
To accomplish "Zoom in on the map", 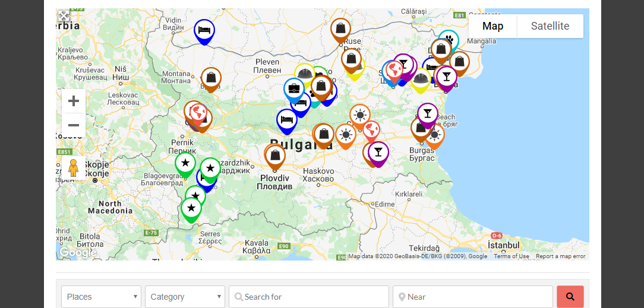I will 74,101.
